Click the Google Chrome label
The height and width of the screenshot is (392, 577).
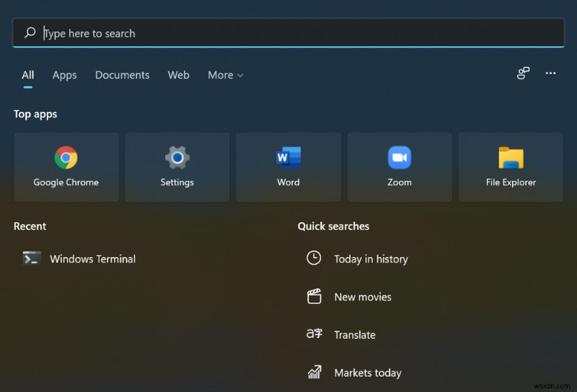(66, 182)
